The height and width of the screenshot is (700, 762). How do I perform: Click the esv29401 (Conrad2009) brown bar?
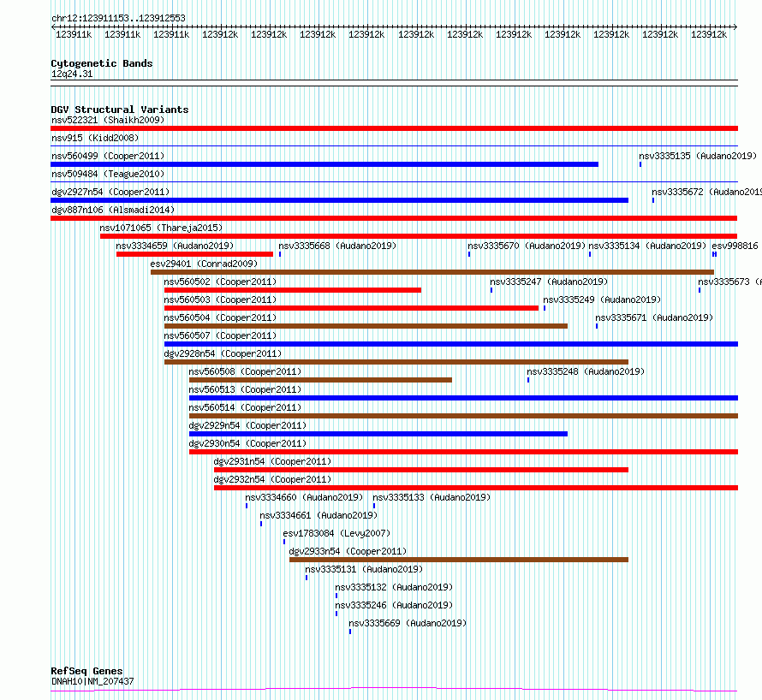coord(432,272)
